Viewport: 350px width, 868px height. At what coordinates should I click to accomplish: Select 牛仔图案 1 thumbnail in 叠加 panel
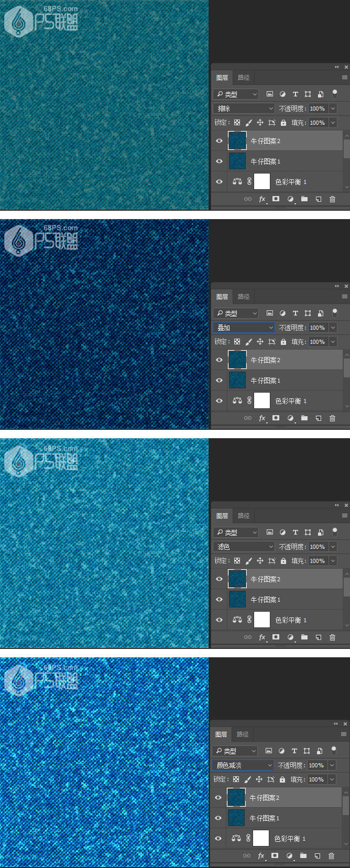point(237,381)
